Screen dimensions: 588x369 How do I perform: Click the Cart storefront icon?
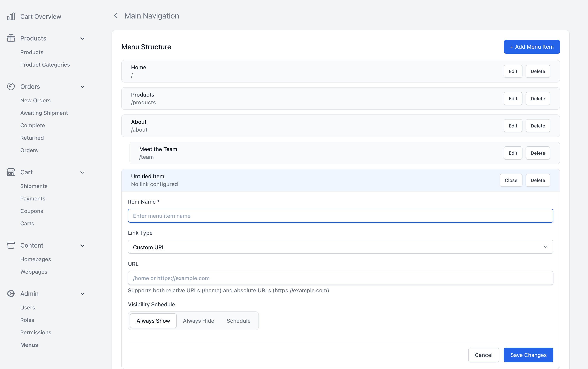coord(11,172)
